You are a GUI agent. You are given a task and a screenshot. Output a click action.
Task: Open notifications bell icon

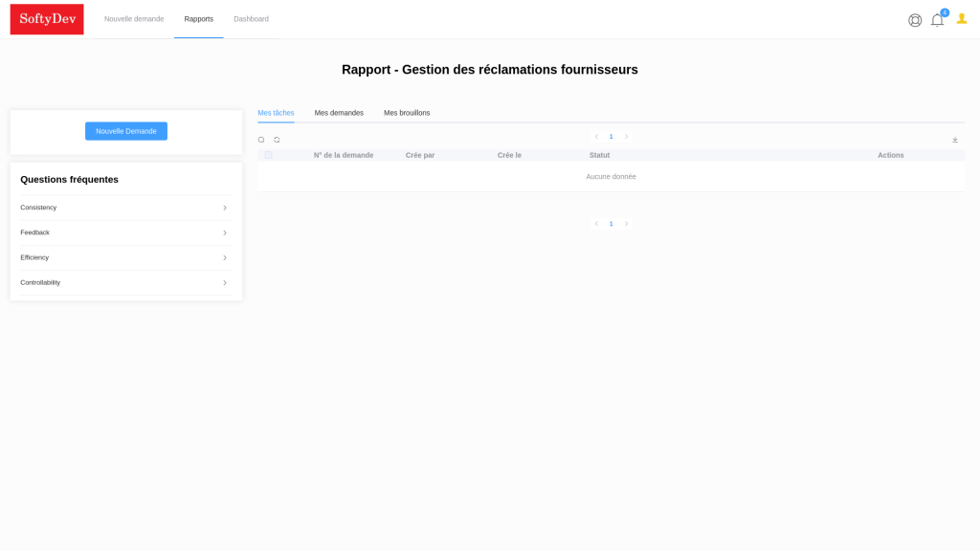click(938, 20)
